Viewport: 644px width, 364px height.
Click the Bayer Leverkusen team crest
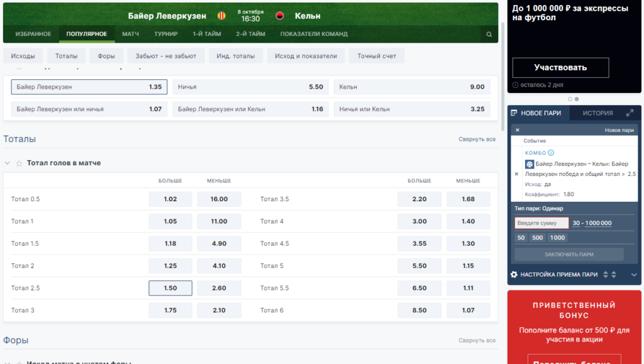[222, 16]
